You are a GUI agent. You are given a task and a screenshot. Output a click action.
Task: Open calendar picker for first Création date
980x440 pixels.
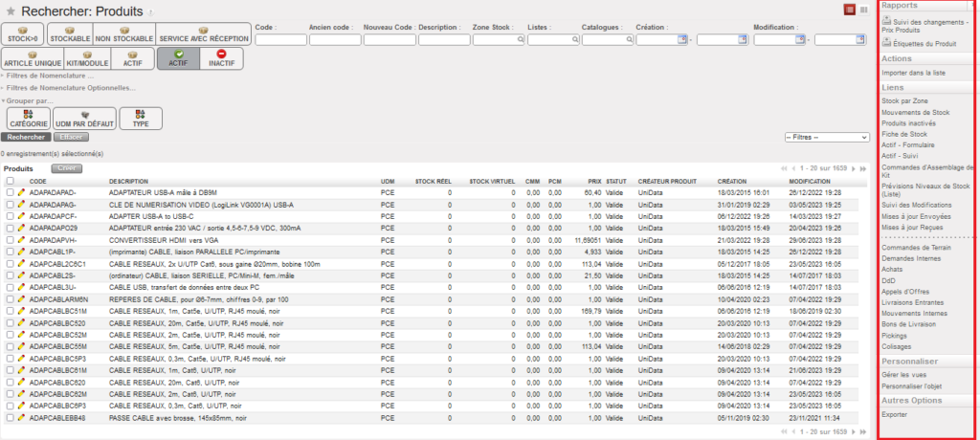point(682,40)
